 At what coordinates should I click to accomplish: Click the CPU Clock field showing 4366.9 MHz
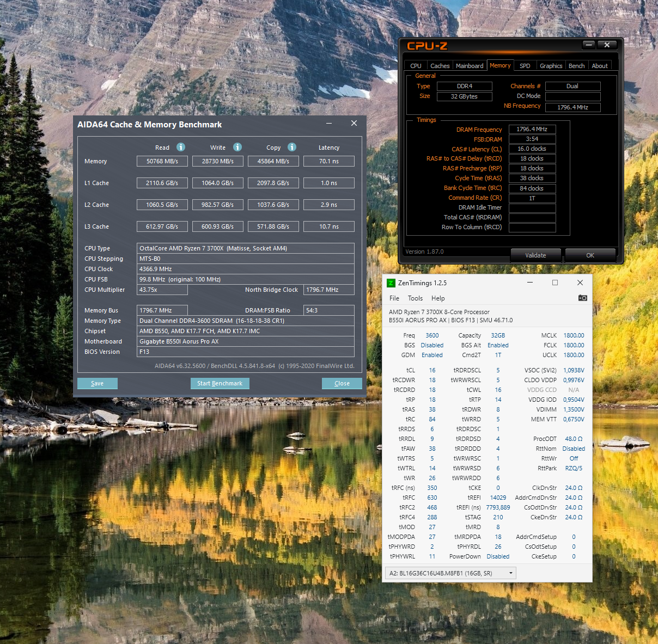[x=246, y=269]
